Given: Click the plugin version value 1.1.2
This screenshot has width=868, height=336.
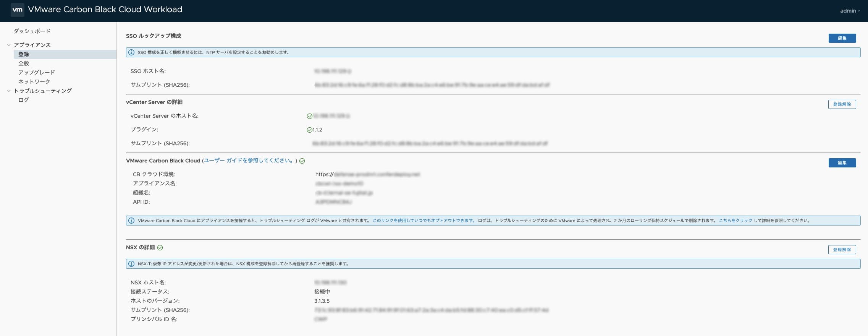Looking at the screenshot, I should click(318, 130).
